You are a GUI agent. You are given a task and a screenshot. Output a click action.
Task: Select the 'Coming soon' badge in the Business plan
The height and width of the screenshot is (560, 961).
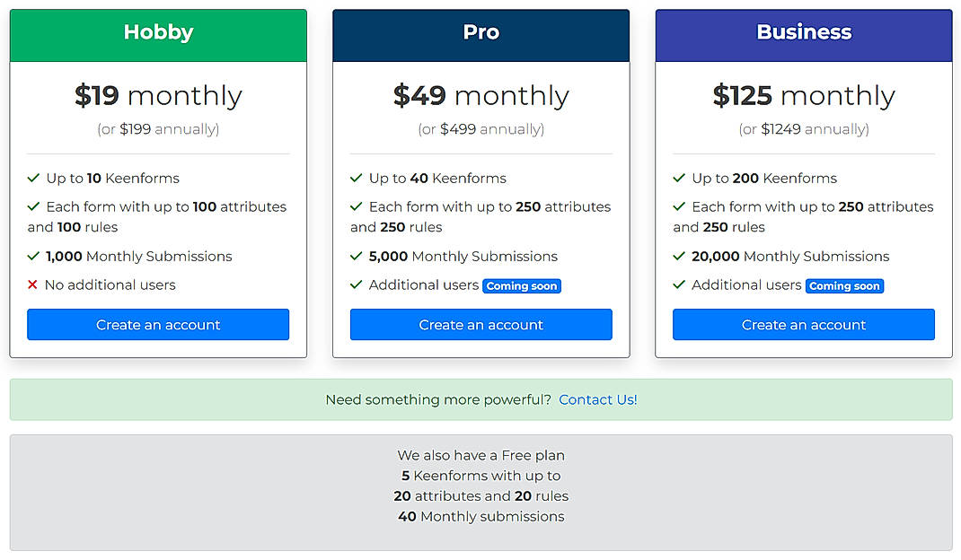pyautogui.click(x=844, y=285)
